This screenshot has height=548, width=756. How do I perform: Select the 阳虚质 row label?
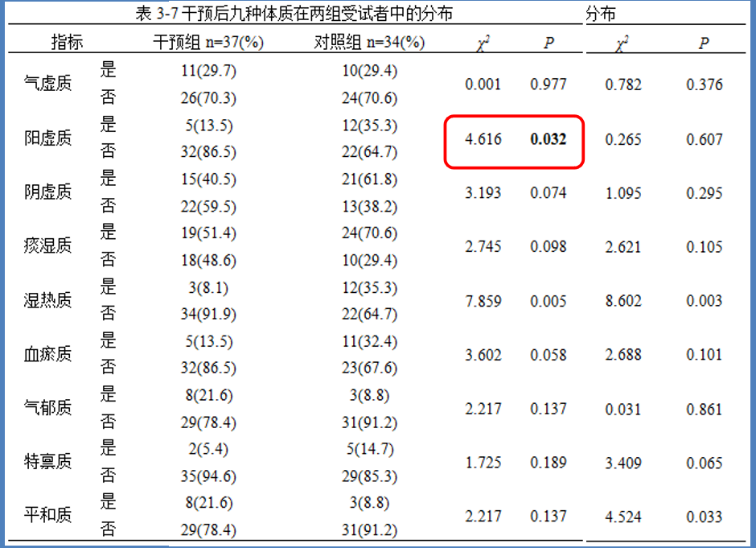[48, 138]
